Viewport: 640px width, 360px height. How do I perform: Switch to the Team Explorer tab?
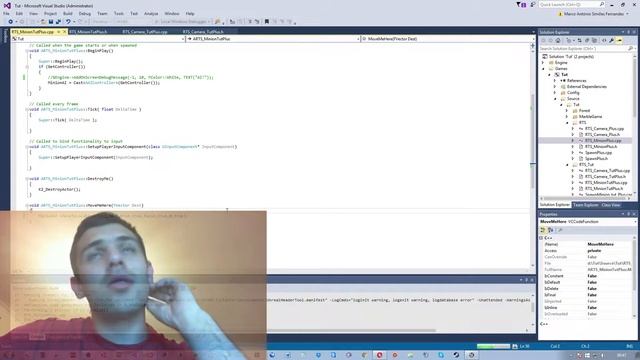[x=586, y=205]
